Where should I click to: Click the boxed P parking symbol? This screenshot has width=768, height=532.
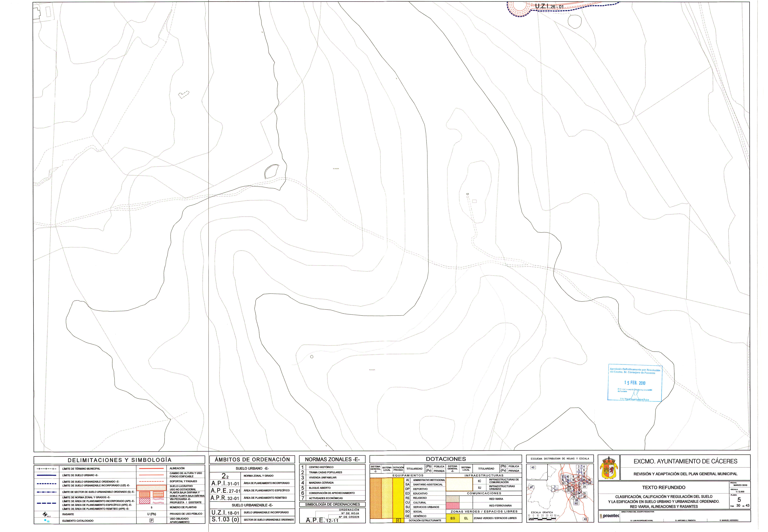[x=151, y=520]
